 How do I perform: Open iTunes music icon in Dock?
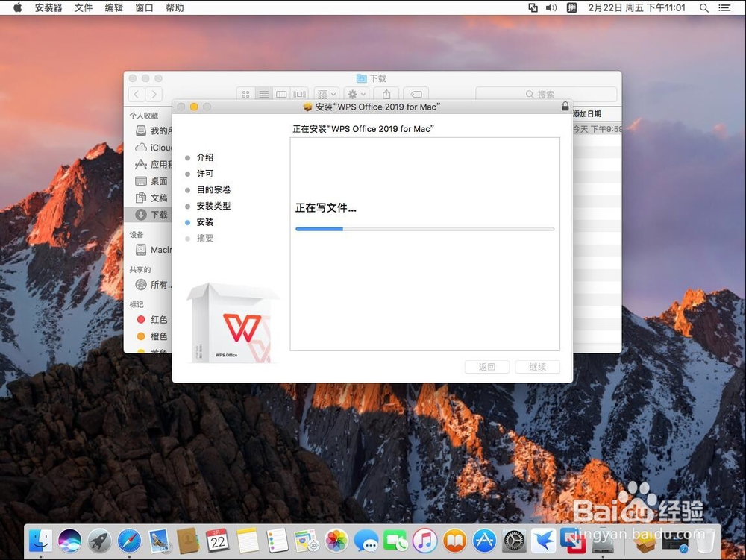[x=425, y=541]
